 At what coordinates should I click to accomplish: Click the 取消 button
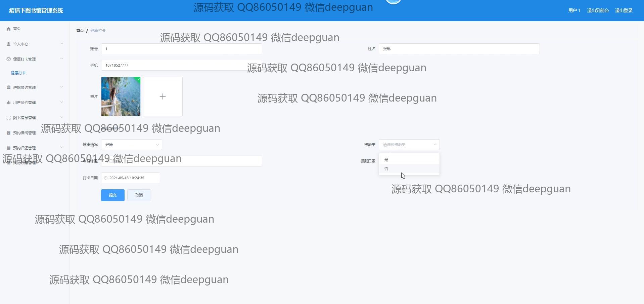(139, 195)
